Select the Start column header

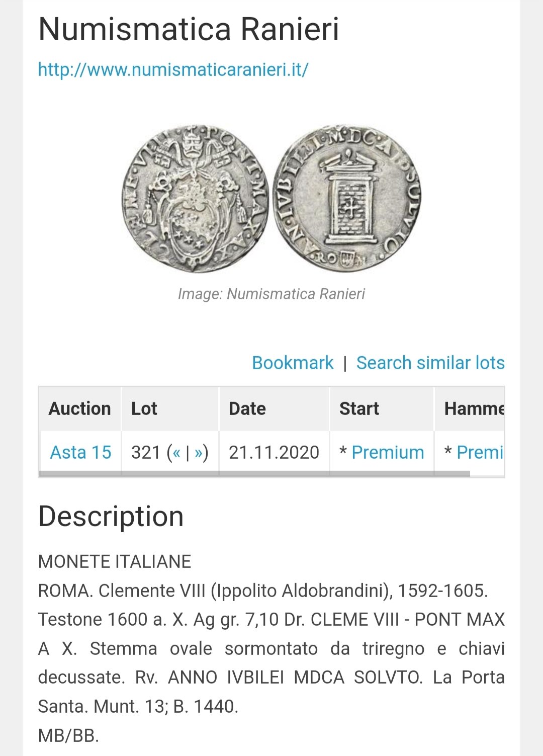tap(382, 409)
